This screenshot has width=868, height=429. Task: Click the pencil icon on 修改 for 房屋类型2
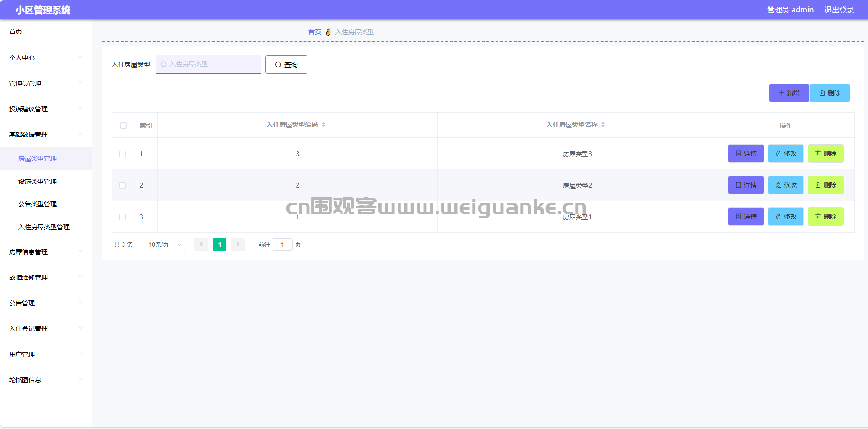click(778, 185)
